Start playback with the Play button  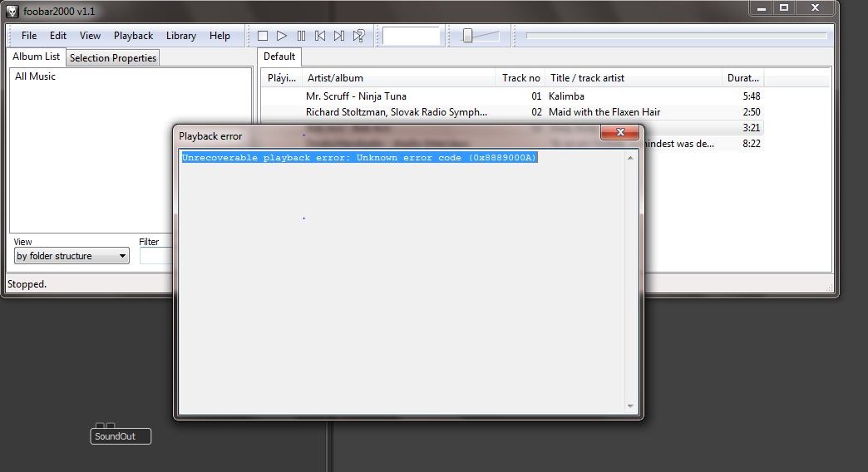pyautogui.click(x=282, y=36)
